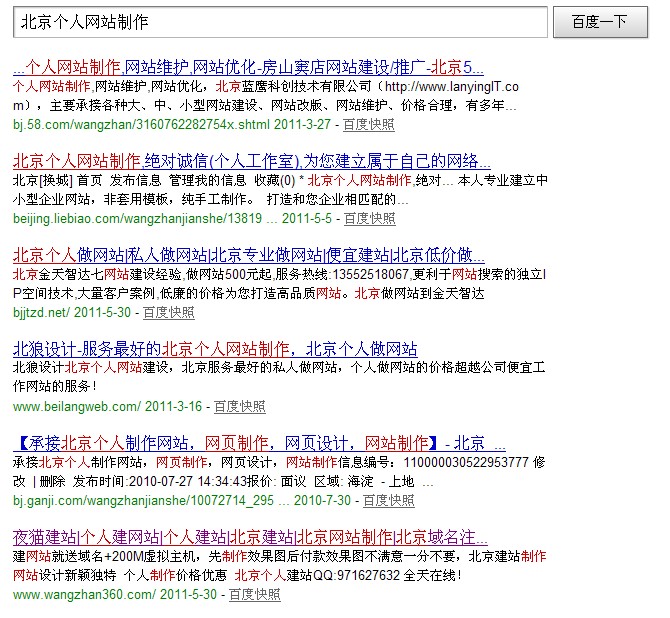Open the 北狼设计-服务最好的 result title
Viewport: 670px width, 618px height.
point(215,349)
